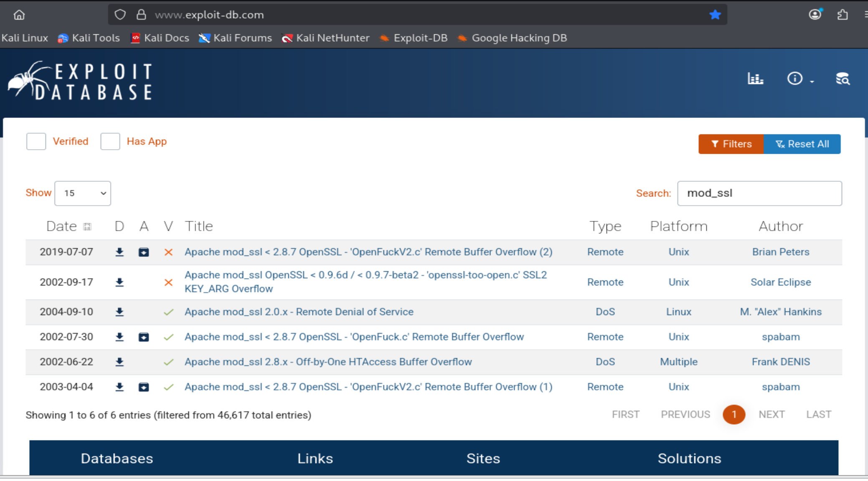Viewport: 868px width, 481px height.
Task: Open the mod_ssl 2.0.x Remote Denial of Service exploit
Action: pos(299,312)
